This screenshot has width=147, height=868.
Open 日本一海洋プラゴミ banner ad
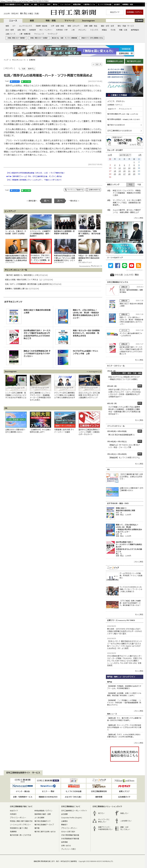click(x=74, y=51)
